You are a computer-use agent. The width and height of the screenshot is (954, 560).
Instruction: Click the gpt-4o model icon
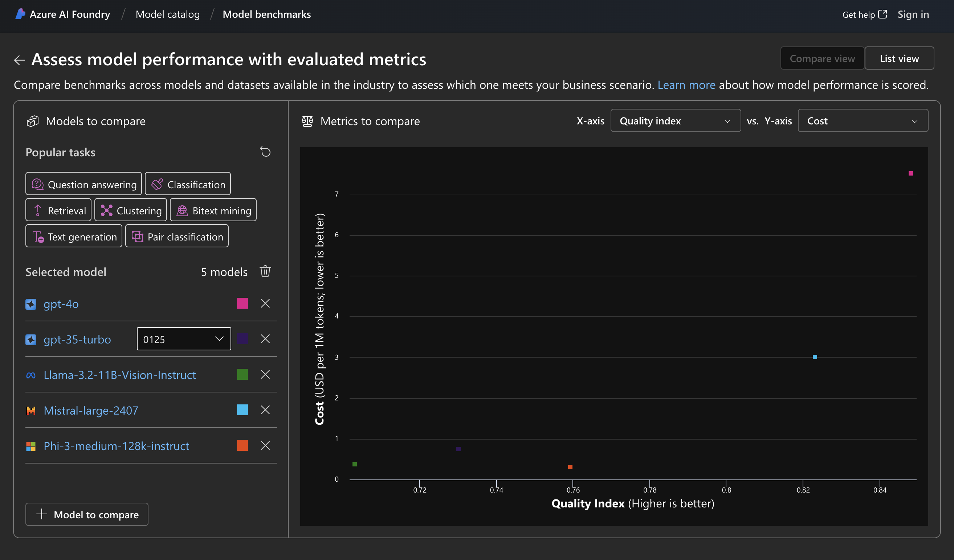pos(30,304)
